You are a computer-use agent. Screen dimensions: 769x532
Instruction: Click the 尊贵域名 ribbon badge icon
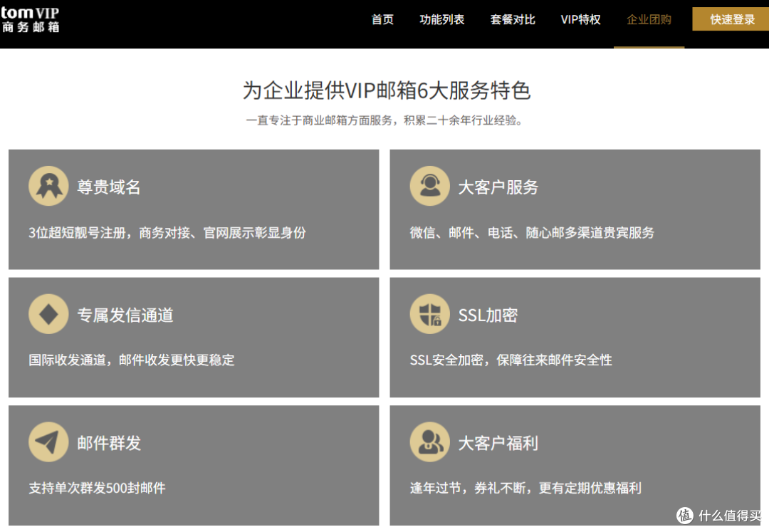click(x=48, y=186)
